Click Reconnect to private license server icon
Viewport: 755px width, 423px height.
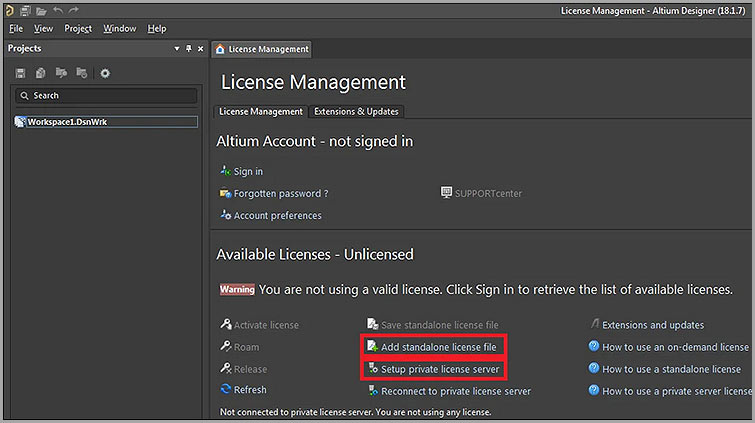[373, 391]
